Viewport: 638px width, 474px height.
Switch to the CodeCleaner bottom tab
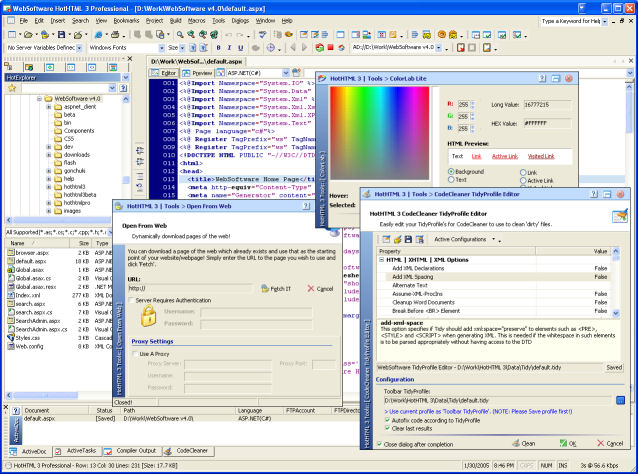[187, 451]
